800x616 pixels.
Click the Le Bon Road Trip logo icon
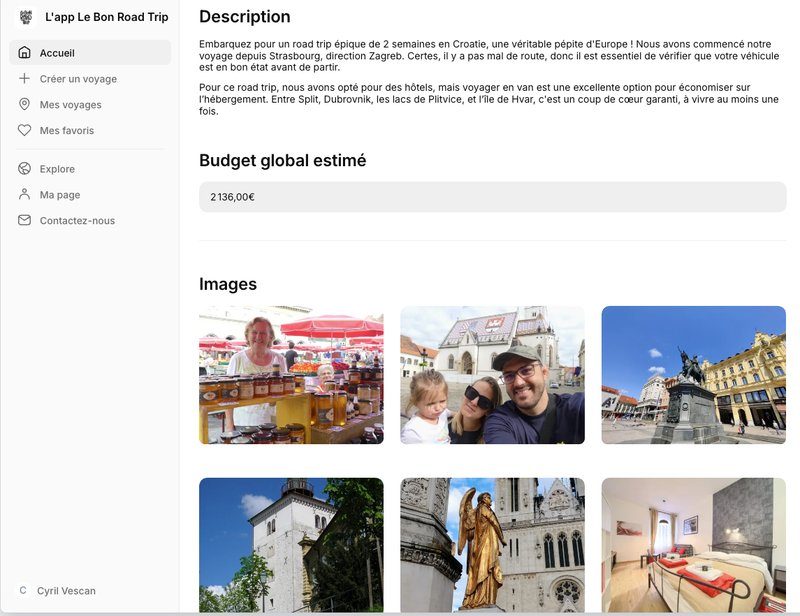pyautogui.click(x=26, y=17)
